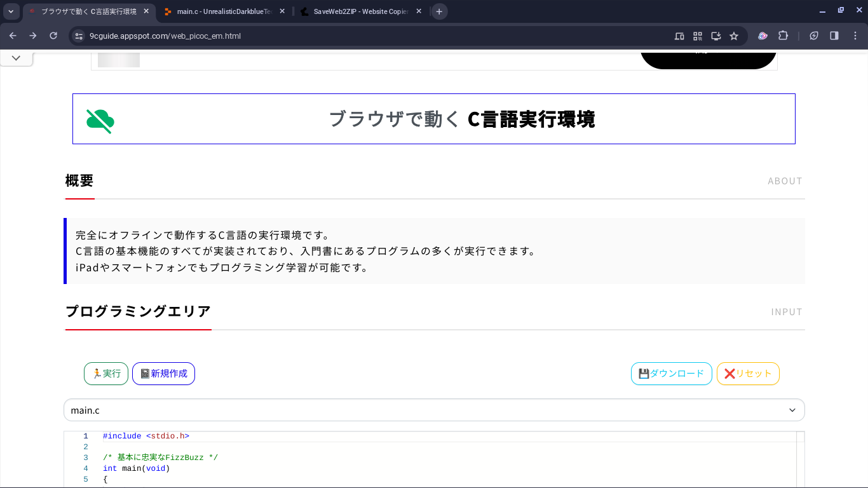
Task: Open the Chrome three-dot menu
Action: click(855, 36)
